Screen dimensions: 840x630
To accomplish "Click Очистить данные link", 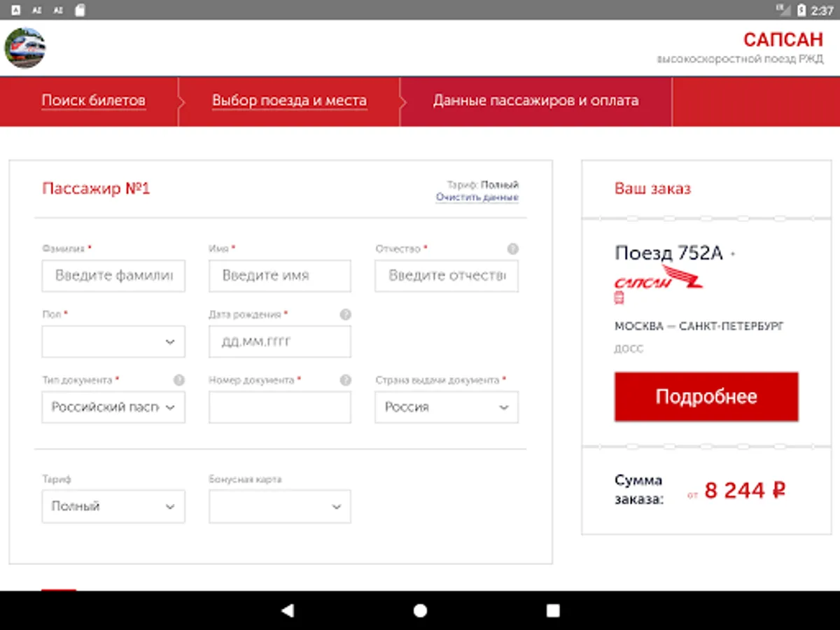I will tap(477, 197).
